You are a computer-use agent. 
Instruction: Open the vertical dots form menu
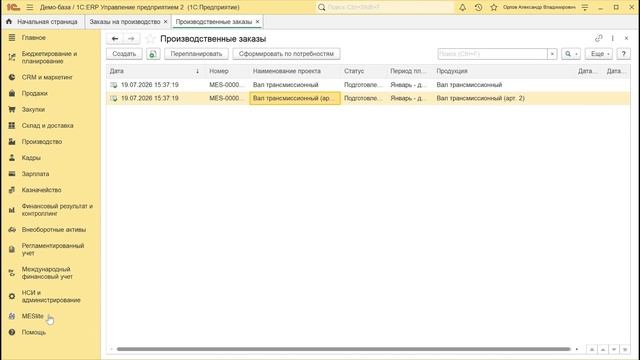tap(613, 38)
